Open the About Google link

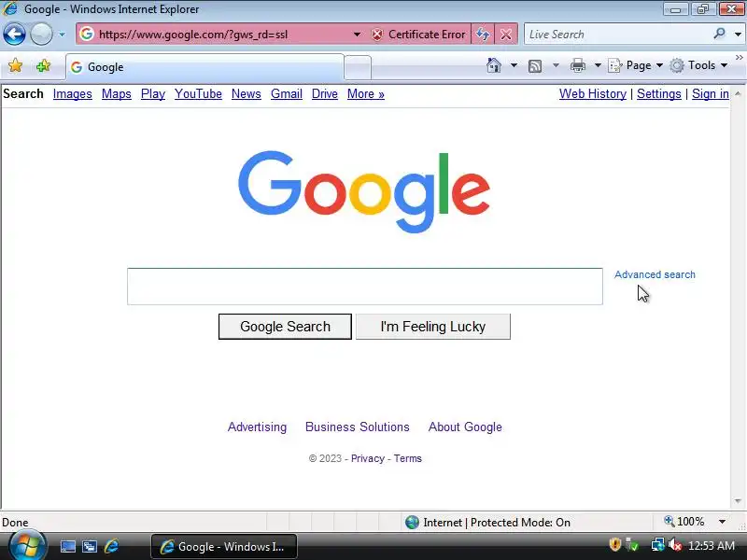coord(465,427)
